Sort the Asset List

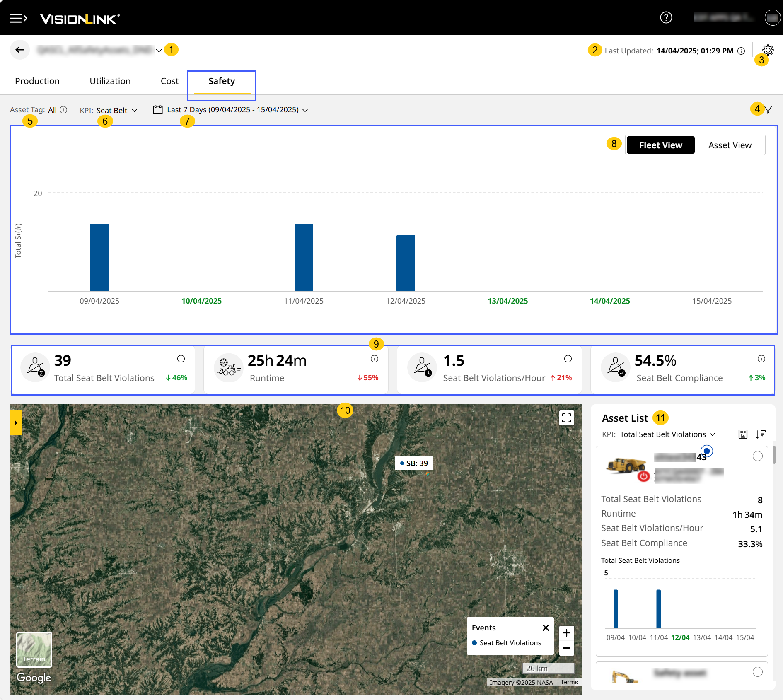point(760,434)
